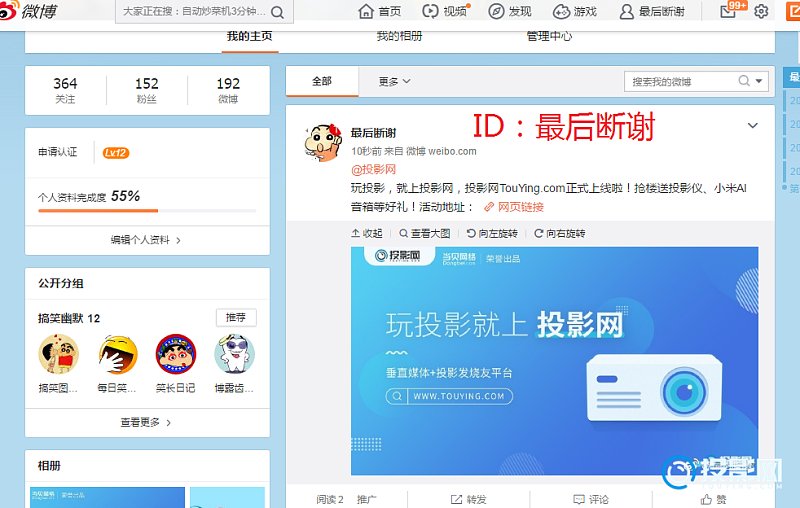Click the 投影网 promotional banner image

click(x=554, y=361)
